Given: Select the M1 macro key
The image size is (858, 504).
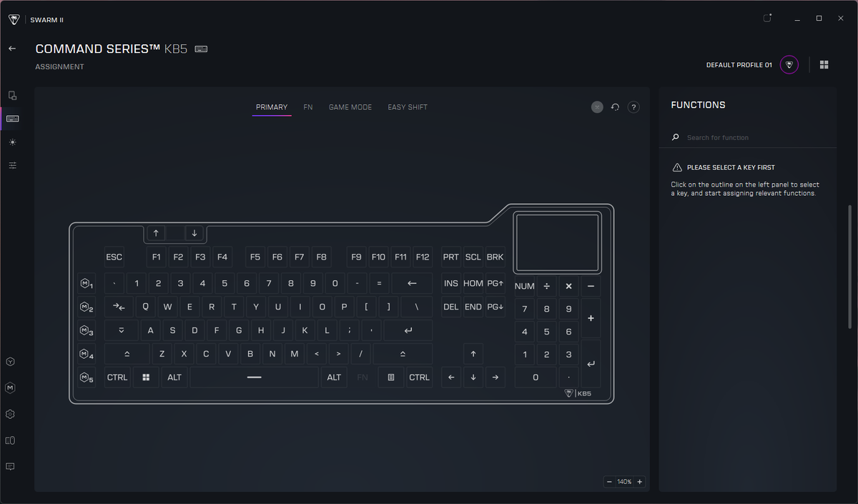Looking at the screenshot, I should tap(87, 284).
